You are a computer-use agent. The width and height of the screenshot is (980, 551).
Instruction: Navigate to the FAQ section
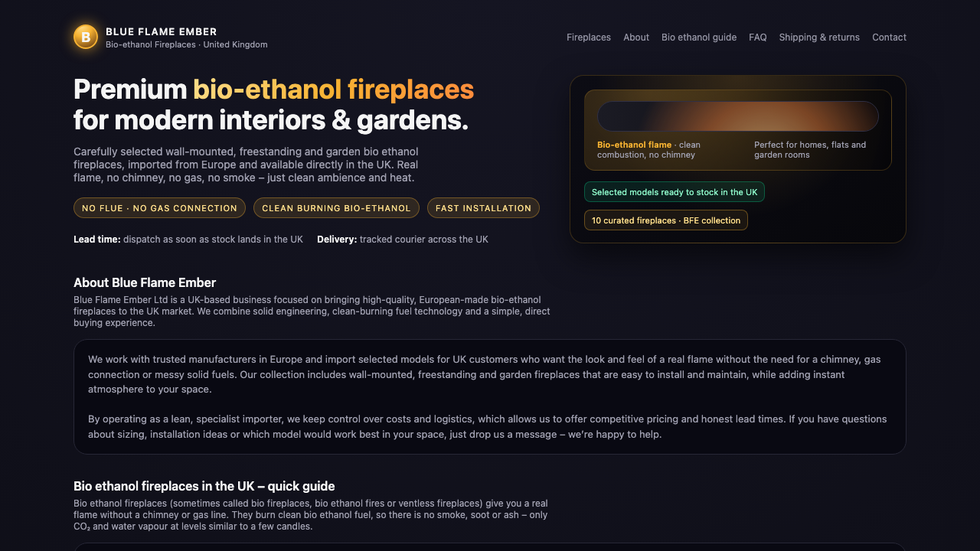pyautogui.click(x=757, y=37)
